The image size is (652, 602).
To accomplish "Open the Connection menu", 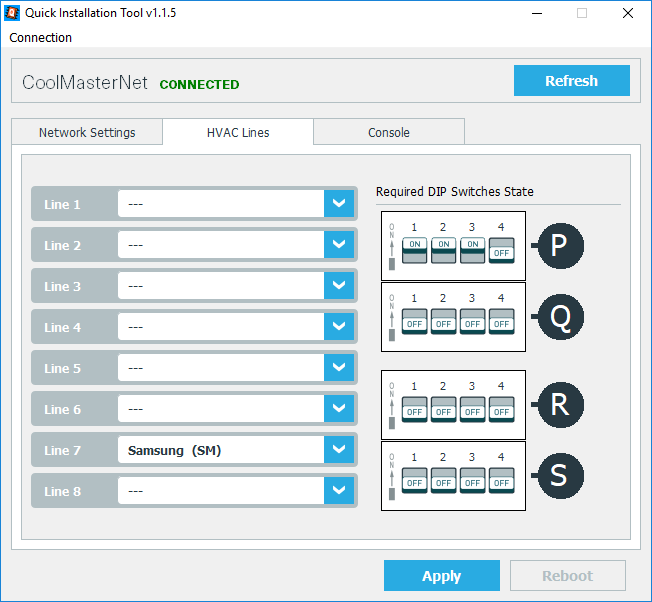I will (x=41, y=37).
